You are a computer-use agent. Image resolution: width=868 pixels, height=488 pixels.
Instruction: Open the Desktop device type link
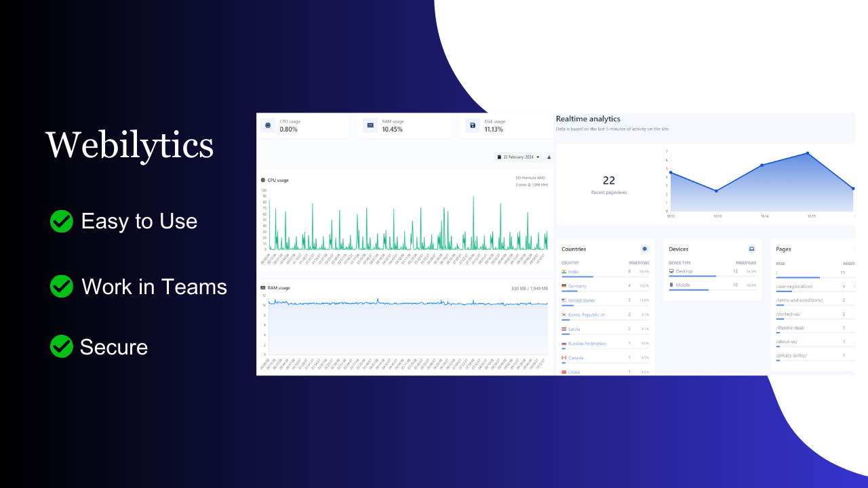[684, 271]
